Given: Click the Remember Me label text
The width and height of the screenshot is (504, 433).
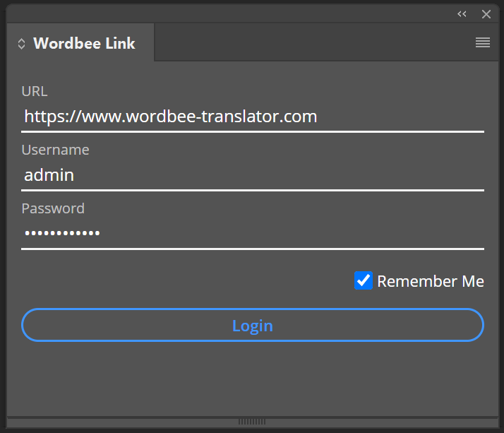Looking at the screenshot, I should pyautogui.click(x=431, y=281).
